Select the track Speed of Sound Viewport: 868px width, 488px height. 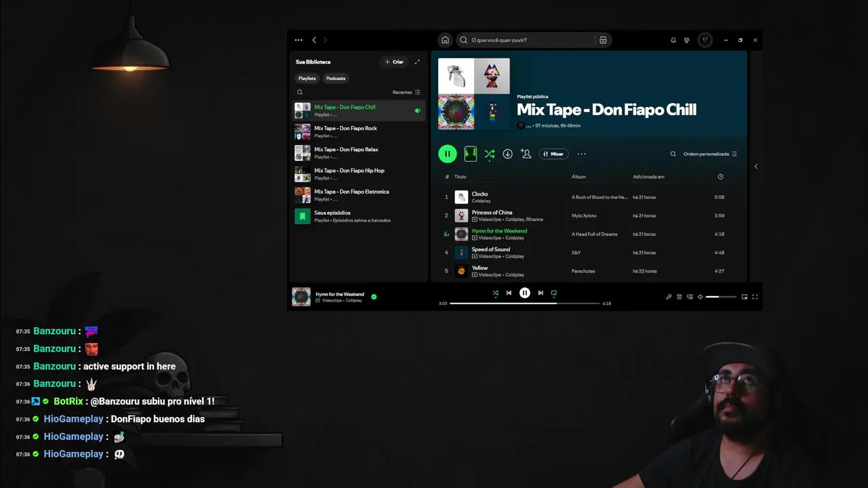491,249
